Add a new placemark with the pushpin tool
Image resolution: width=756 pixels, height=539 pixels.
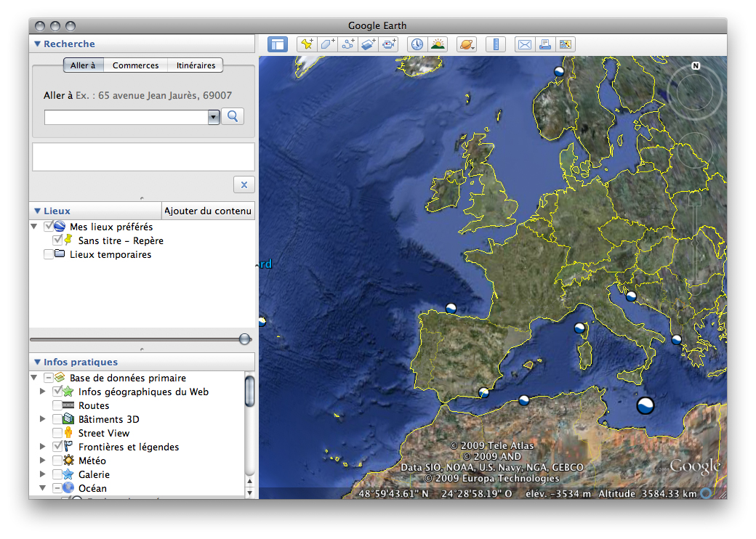click(x=307, y=44)
